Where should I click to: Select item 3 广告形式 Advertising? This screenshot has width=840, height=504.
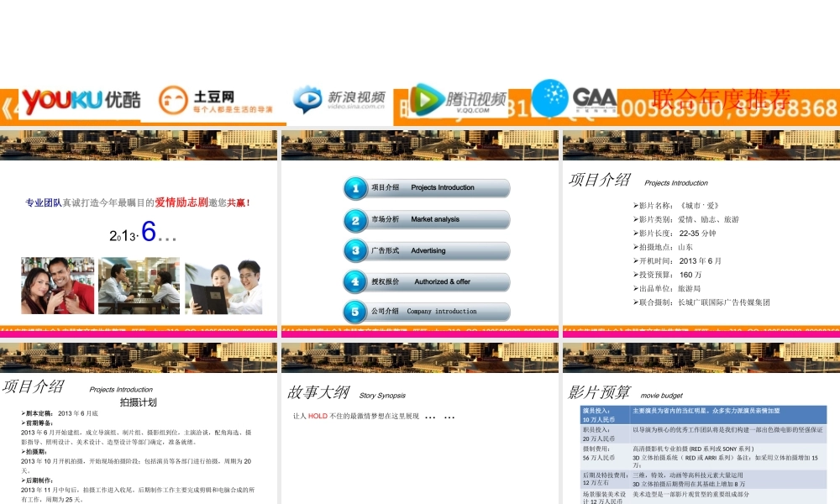[x=427, y=250]
